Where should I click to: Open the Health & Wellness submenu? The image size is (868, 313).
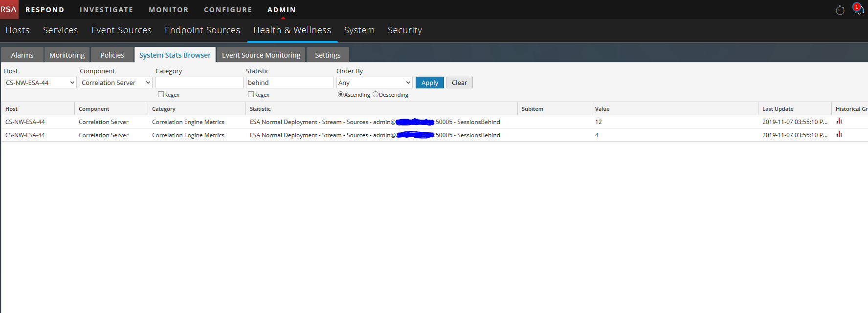tap(292, 30)
